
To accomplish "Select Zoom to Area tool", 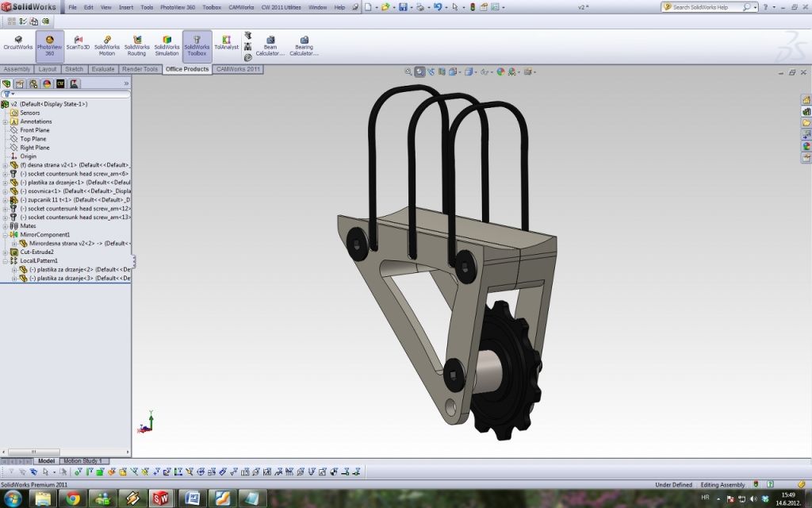I will [x=419, y=72].
